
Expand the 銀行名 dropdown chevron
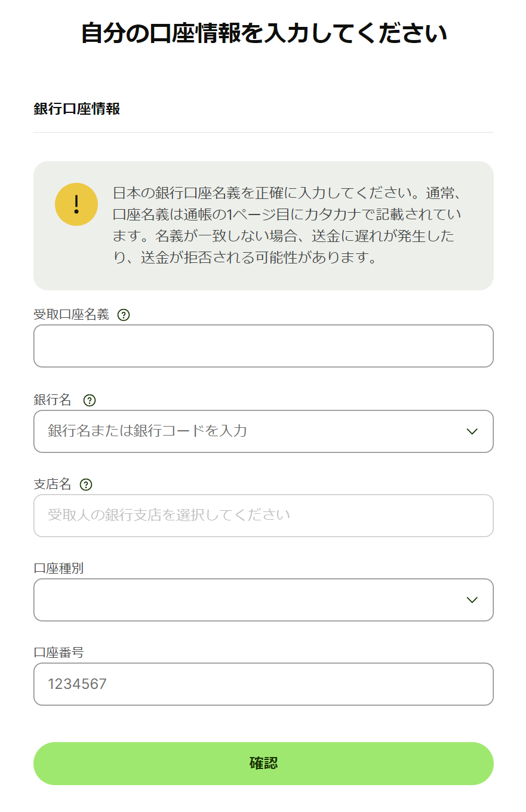pos(472,431)
